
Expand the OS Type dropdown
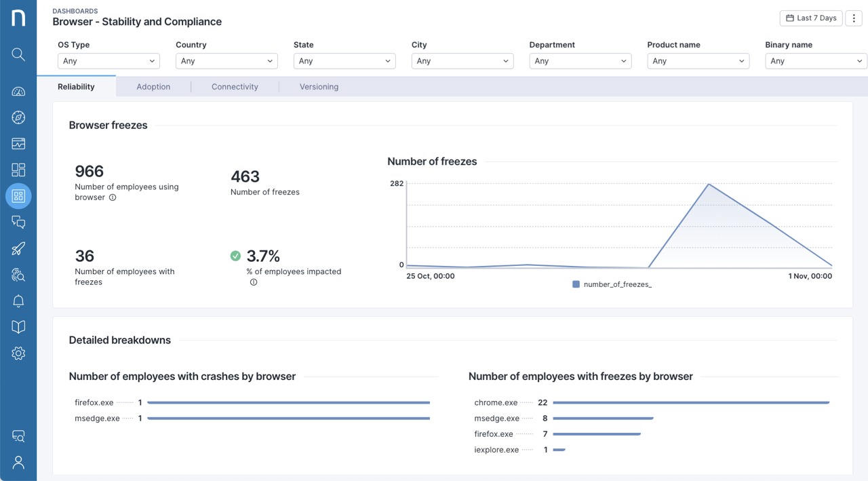(x=108, y=61)
